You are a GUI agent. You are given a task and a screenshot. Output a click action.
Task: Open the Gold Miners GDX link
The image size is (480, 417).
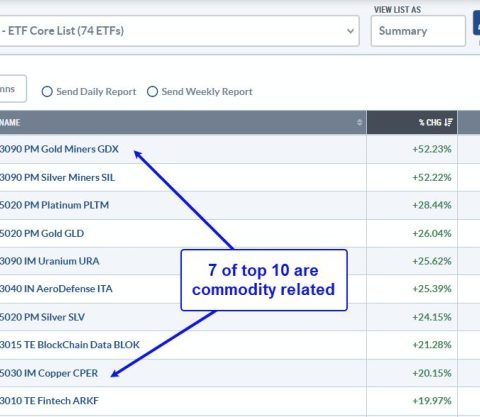click(59, 149)
